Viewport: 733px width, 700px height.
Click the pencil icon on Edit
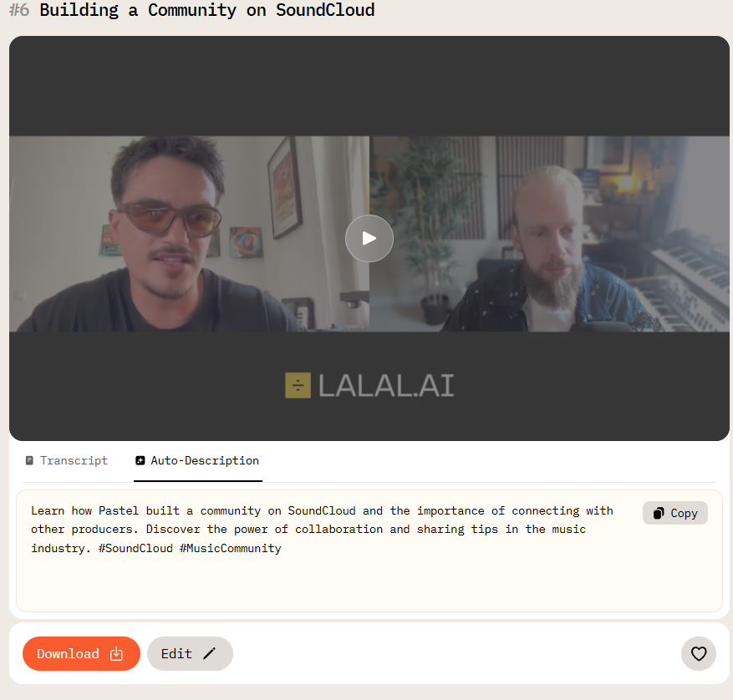210,653
